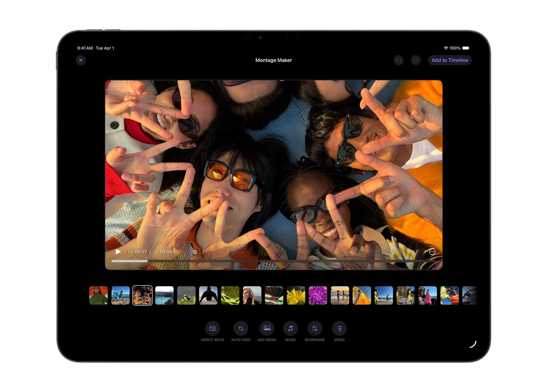Select the Auto Crop tool
Screen dimensions: 547x392
pos(241,329)
